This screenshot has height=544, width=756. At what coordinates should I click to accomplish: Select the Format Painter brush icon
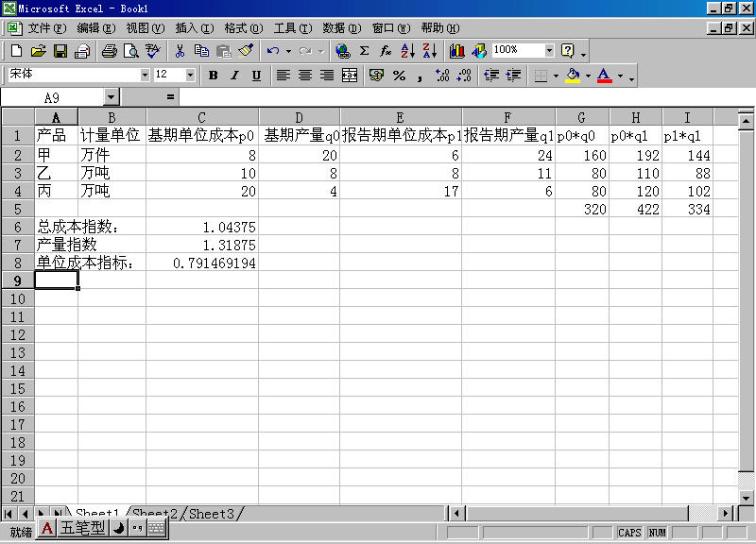coord(246,50)
